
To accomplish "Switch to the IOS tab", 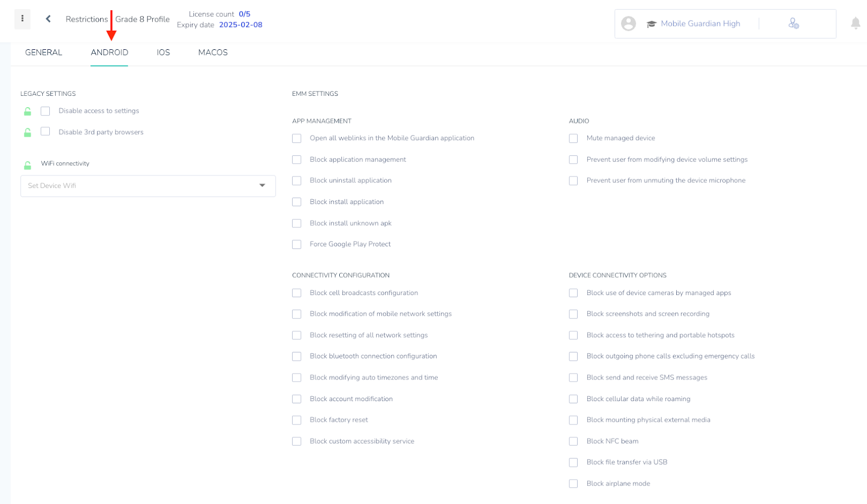I will [x=163, y=53].
